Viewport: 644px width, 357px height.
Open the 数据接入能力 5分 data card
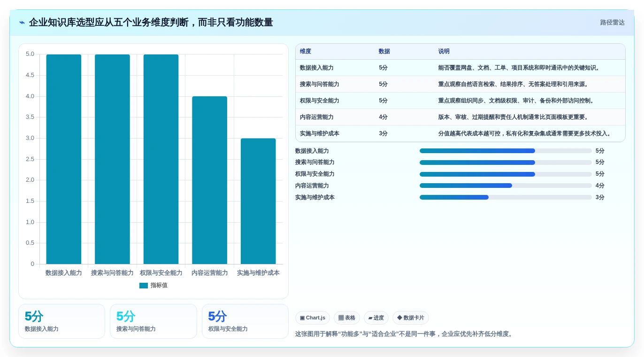pos(61,321)
